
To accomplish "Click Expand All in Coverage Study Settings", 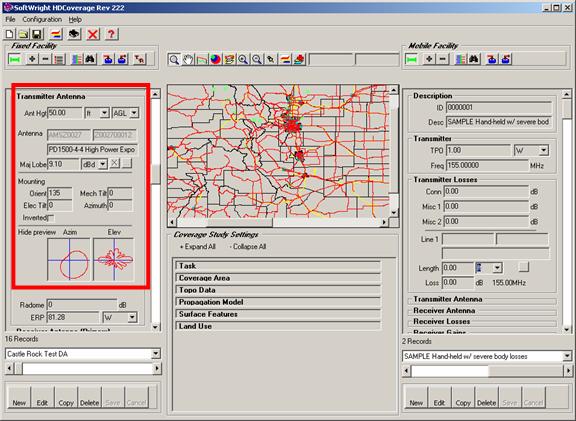I will [x=198, y=247].
